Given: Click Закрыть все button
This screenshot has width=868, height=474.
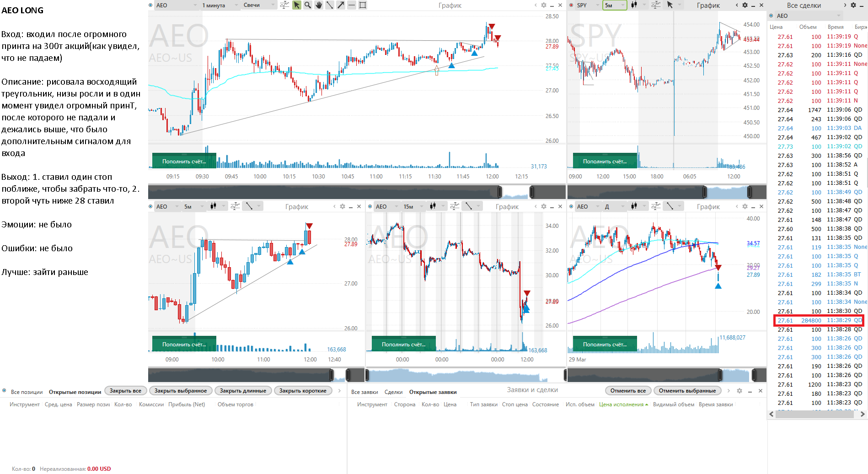Looking at the screenshot, I should coord(125,391).
